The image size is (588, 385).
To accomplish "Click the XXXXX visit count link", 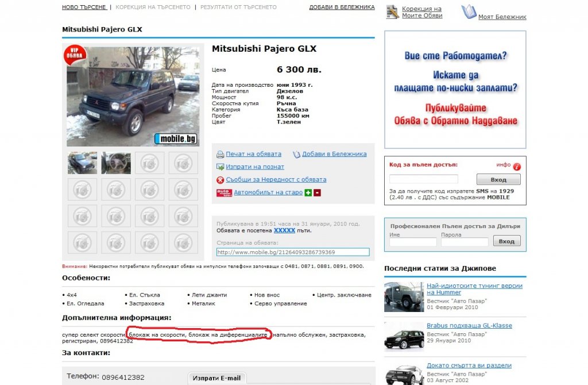I will click(x=284, y=230).
